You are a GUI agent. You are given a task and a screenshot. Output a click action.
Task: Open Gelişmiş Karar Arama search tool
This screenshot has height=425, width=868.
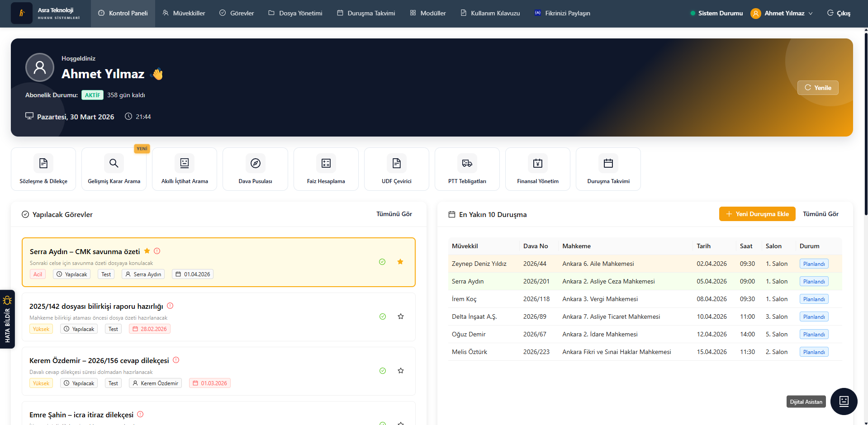point(114,169)
